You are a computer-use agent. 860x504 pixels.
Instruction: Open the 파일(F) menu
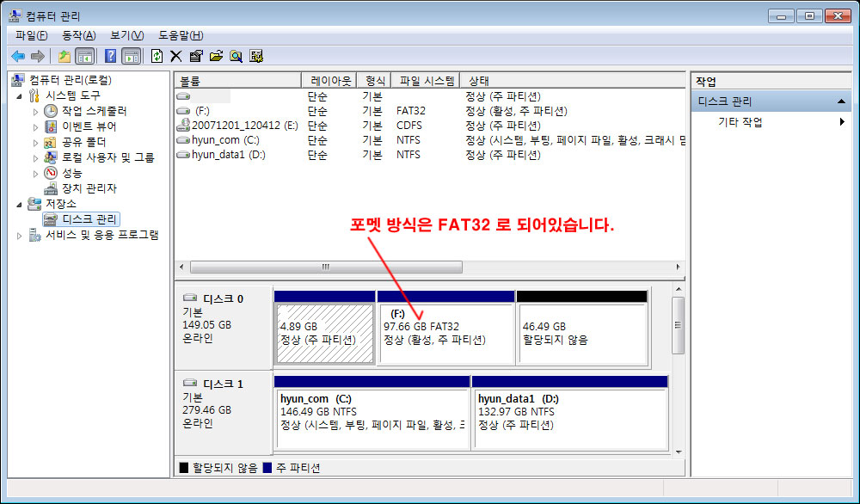(31, 35)
